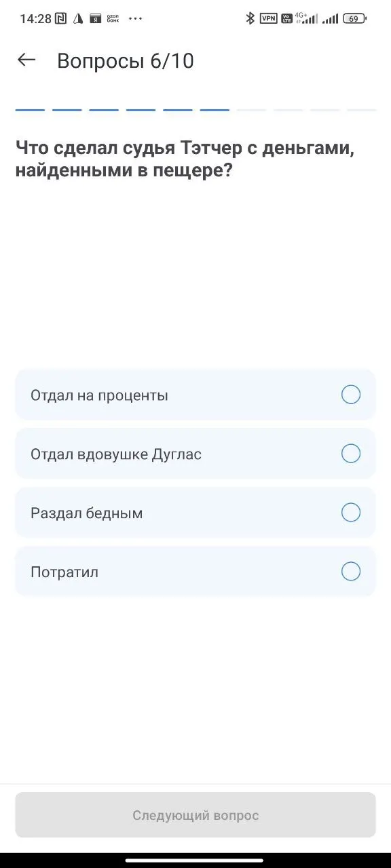391x868 pixels.
Task: Select radio button for Отдал на проценты
Action: click(x=351, y=395)
